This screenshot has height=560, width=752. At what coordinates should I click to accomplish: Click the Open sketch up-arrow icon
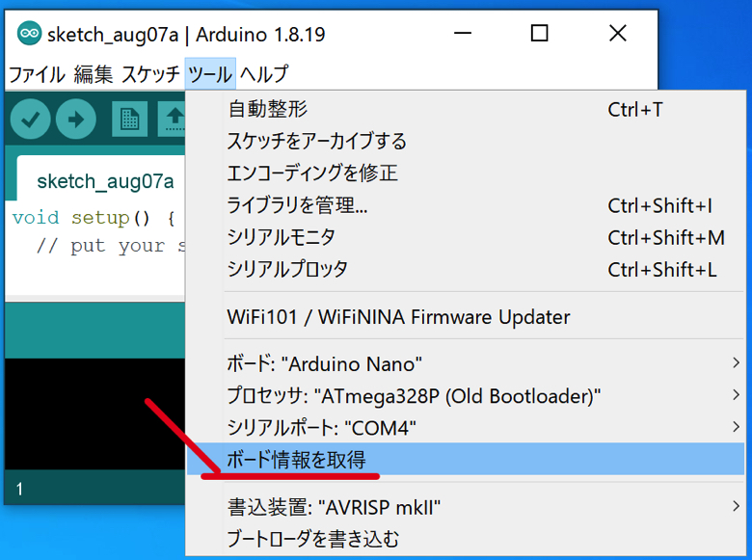tap(172, 119)
